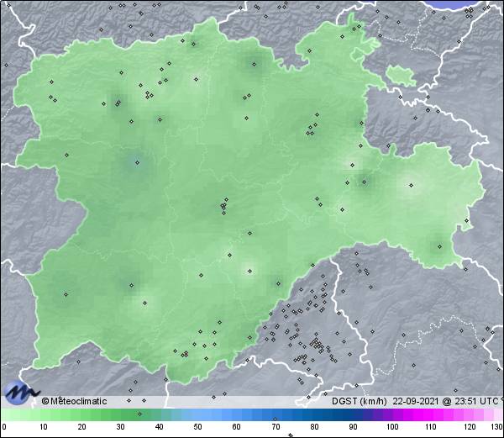Click the 20 label on wind scale
The width and height of the screenshot is (504, 438).
(82, 427)
